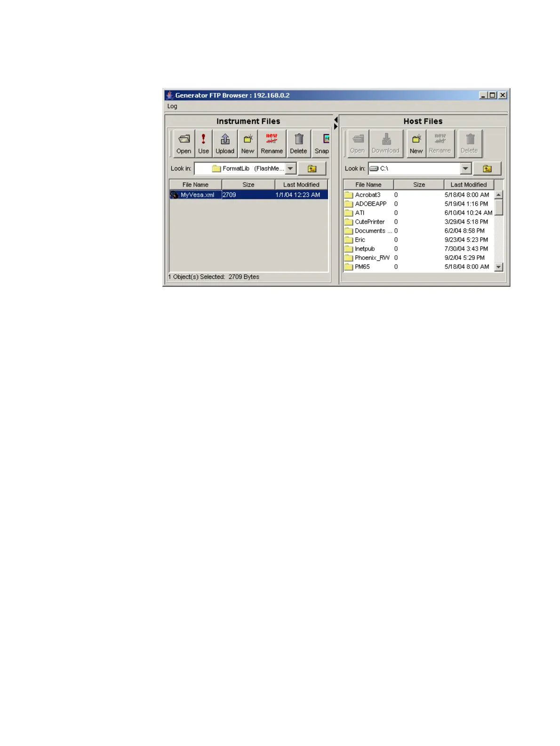
Task: Go up one folder in Host Files
Action: [x=487, y=169]
